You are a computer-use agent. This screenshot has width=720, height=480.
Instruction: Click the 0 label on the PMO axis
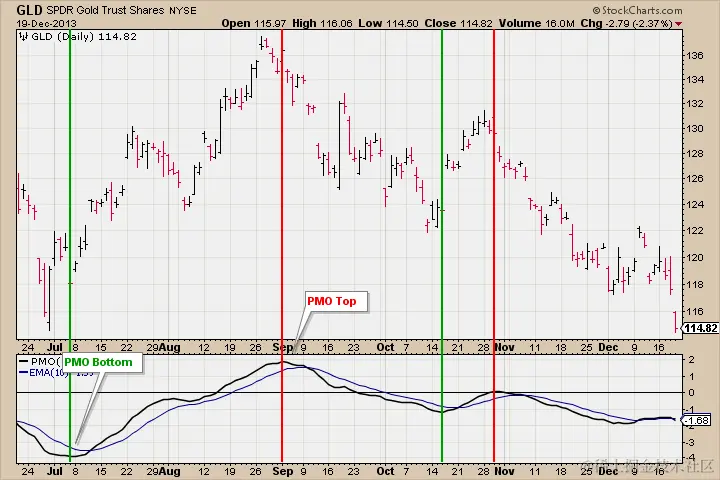[692, 393]
